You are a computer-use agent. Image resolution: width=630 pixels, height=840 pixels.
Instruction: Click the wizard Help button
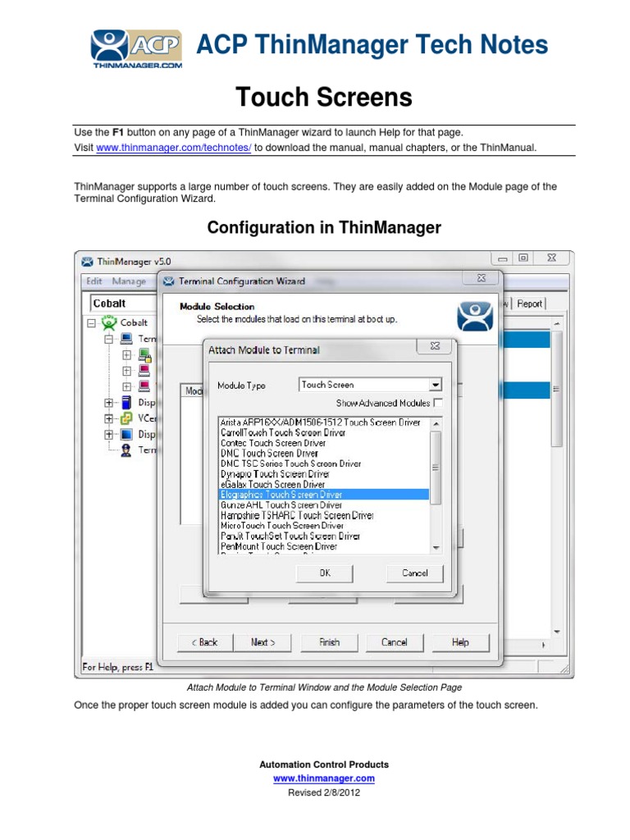pyautogui.click(x=460, y=642)
